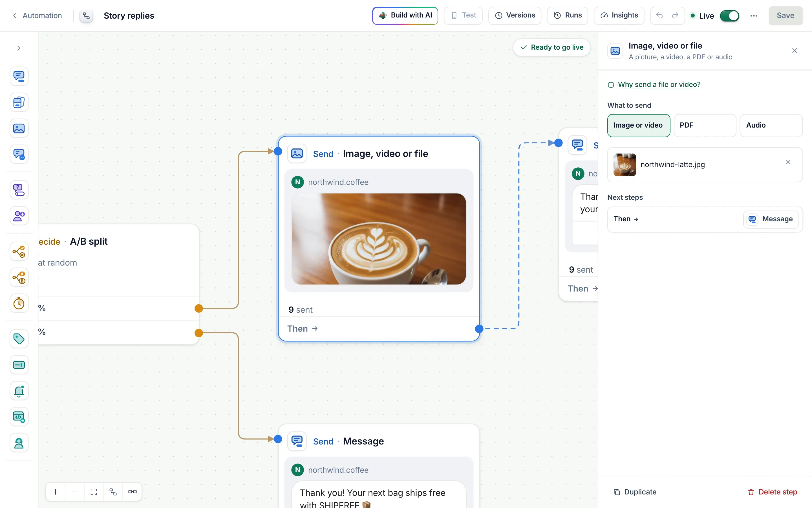Zoom in on the canvas
This screenshot has width=812, height=508.
56,492
